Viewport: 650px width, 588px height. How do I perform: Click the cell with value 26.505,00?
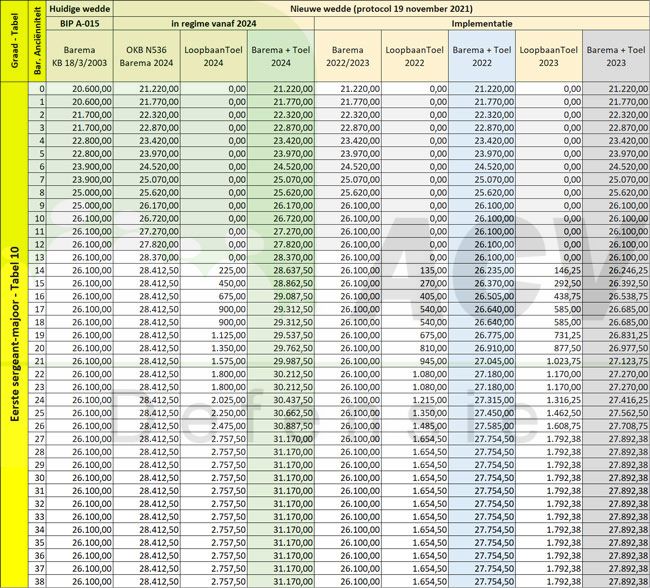(482, 296)
